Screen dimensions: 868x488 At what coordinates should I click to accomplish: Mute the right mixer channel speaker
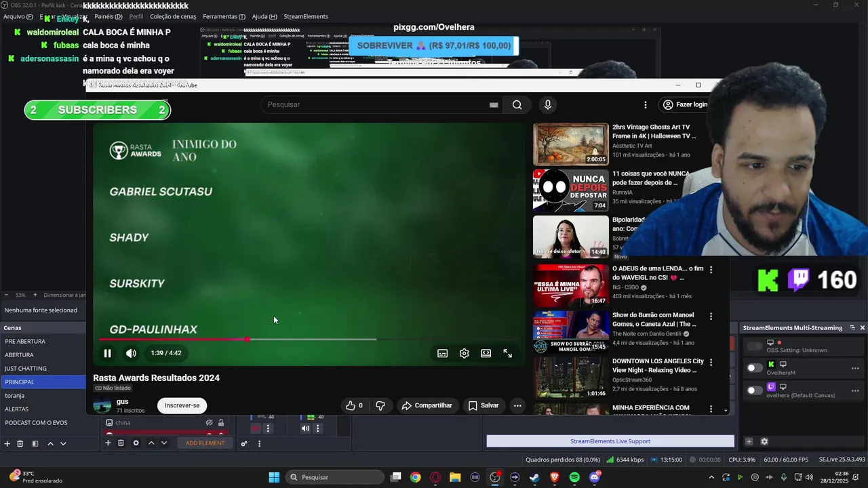click(305, 428)
